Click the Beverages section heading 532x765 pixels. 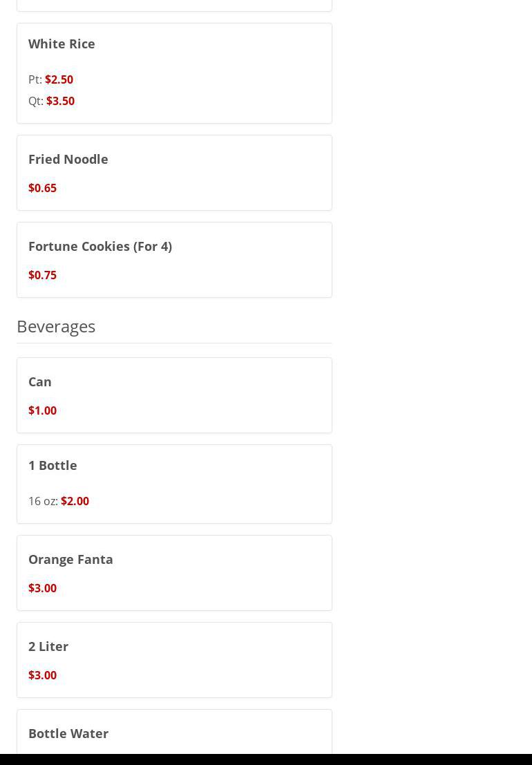56,326
